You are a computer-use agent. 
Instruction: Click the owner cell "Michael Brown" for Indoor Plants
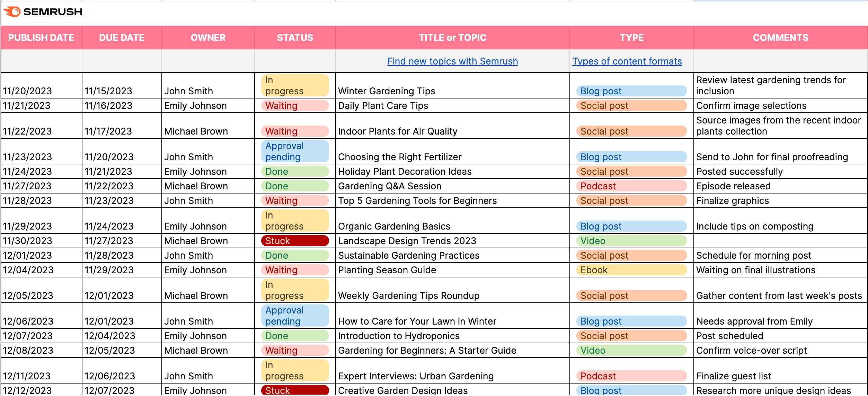pyautogui.click(x=196, y=131)
